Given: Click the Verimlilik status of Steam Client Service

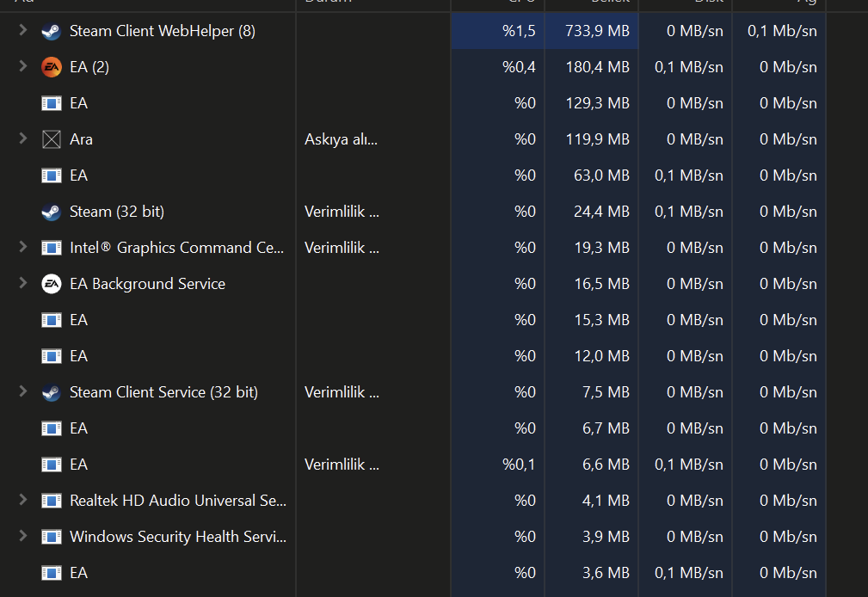Looking at the screenshot, I should (342, 392).
